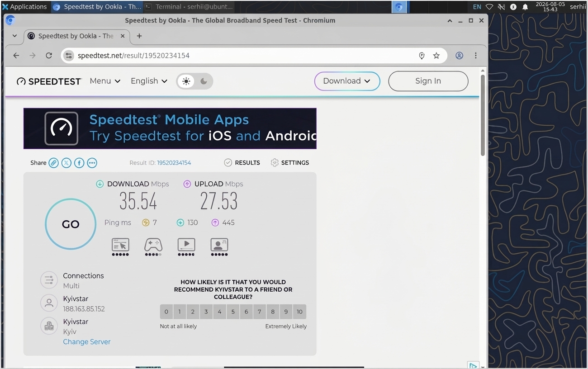588x369 pixels.
Task: Copy result link via share link icon
Action: [53, 163]
